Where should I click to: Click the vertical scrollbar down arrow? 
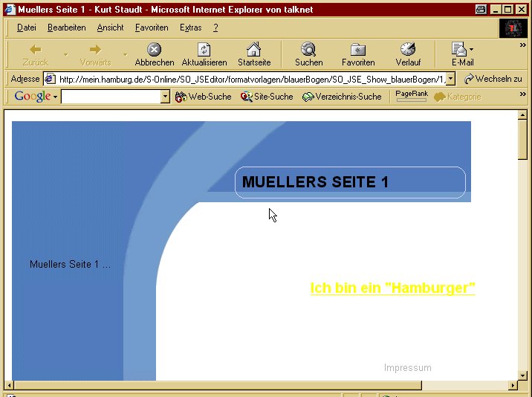522,374
